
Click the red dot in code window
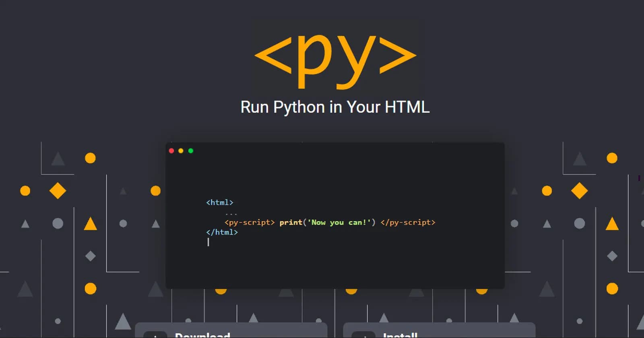click(x=171, y=151)
